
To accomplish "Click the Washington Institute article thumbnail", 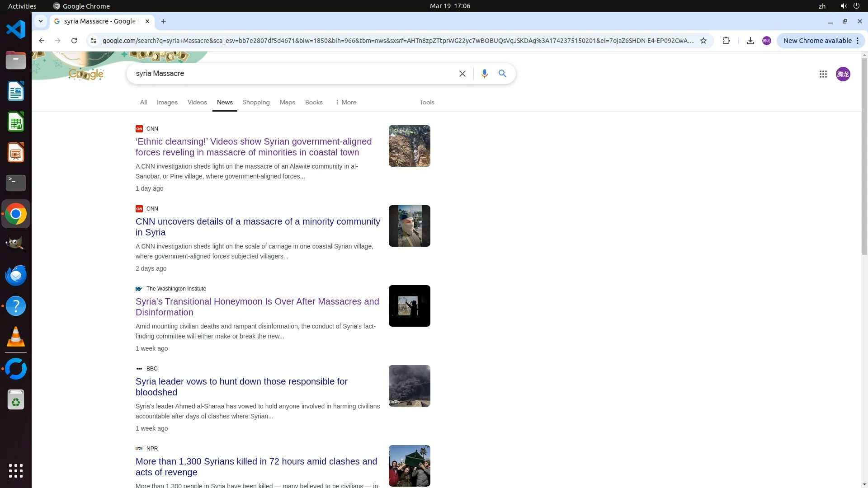I will (409, 306).
